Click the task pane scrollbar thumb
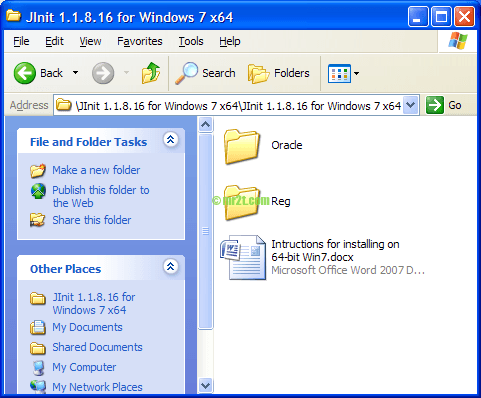Image resolution: width=481 pixels, height=398 pixels. [206, 231]
